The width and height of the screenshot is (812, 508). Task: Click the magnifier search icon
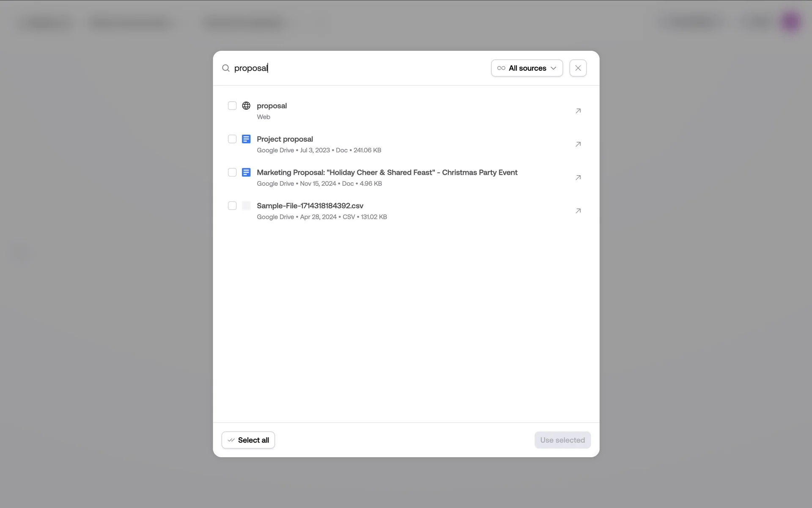[226, 68]
